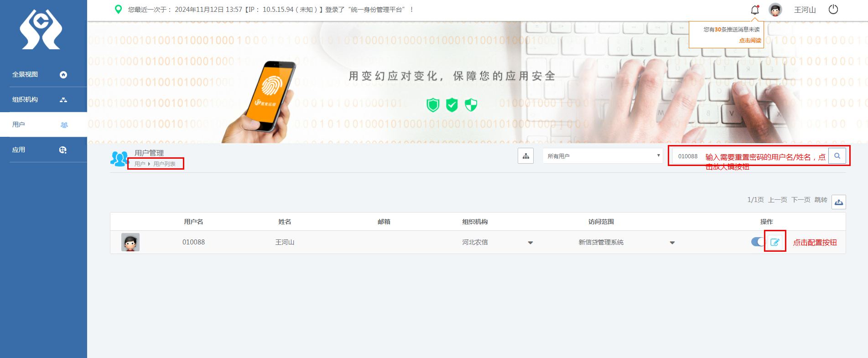
Task: Click the 操作 column header
Action: 766,222
